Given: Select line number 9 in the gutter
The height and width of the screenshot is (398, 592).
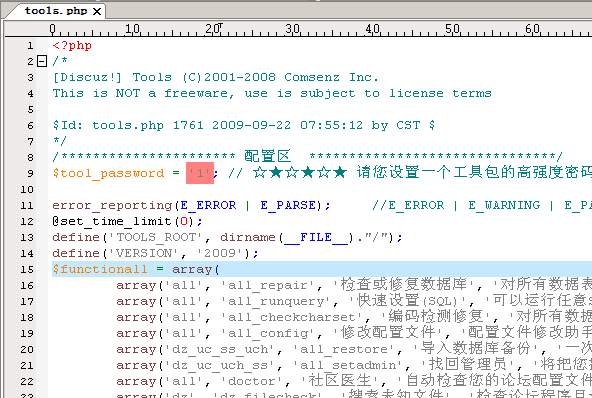Looking at the screenshot, I should [x=30, y=174].
